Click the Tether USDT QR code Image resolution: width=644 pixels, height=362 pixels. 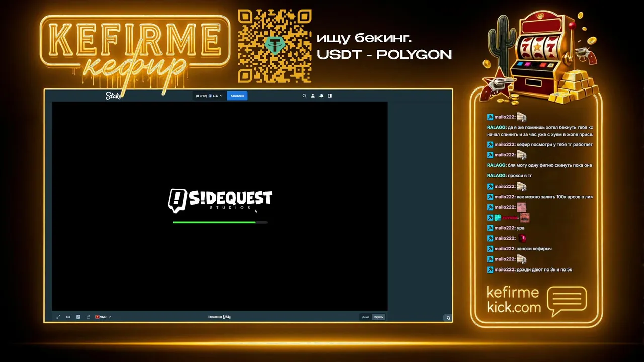275,46
